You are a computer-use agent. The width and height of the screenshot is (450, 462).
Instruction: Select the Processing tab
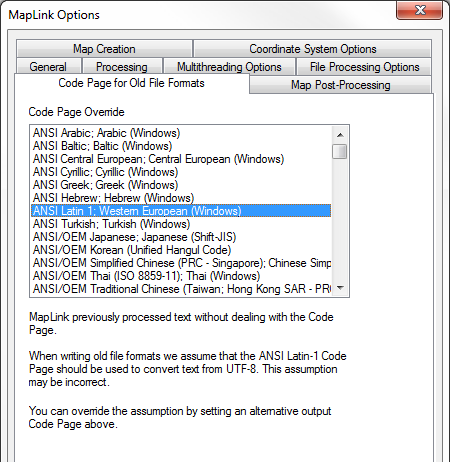click(x=122, y=66)
